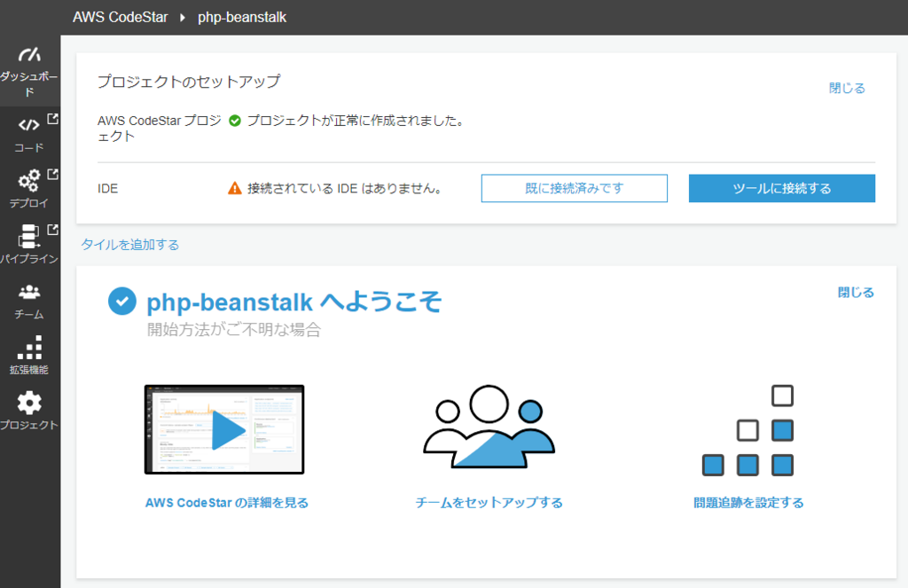
Task: Click the IDE row label
Action: (x=107, y=189)
